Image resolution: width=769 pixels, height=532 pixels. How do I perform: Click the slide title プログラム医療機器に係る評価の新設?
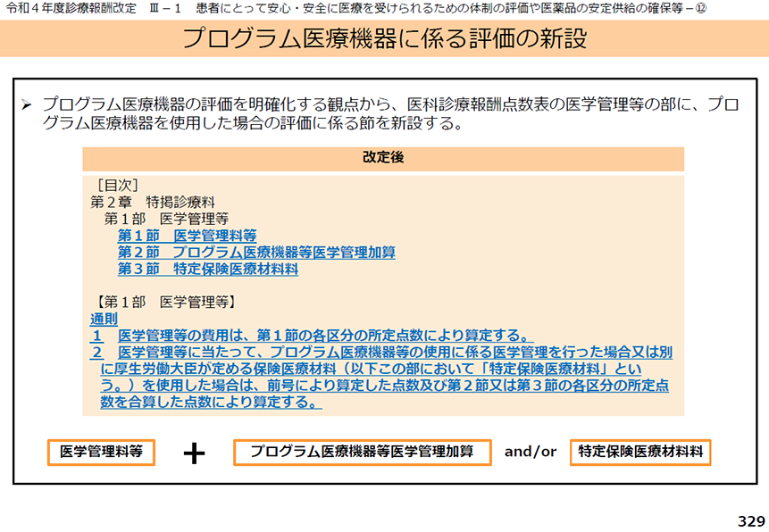click(384, 38)
